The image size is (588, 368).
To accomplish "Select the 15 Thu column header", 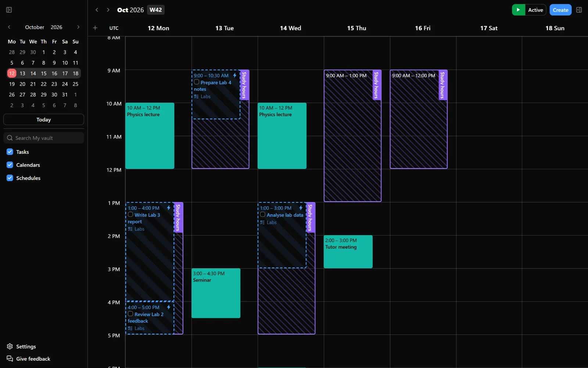I will pos(356,28).
